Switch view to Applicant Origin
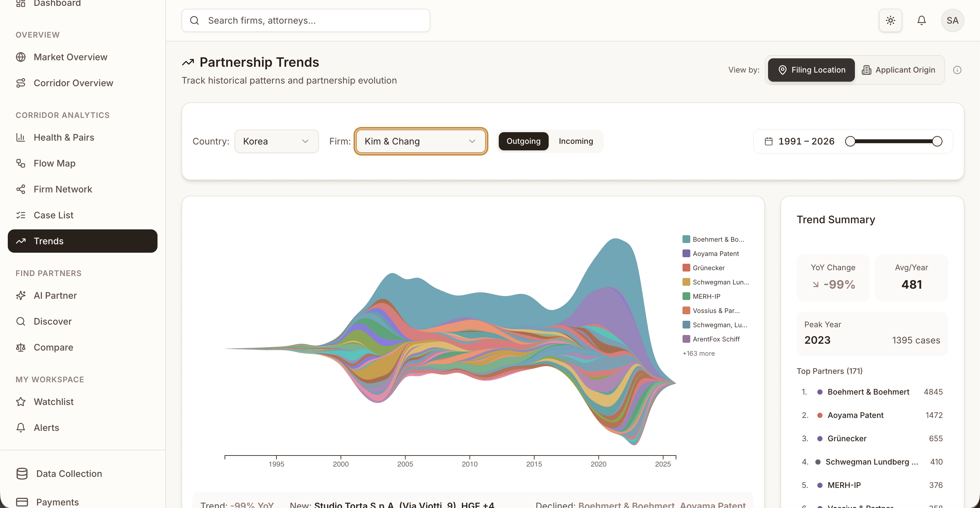 coord(898,70)
